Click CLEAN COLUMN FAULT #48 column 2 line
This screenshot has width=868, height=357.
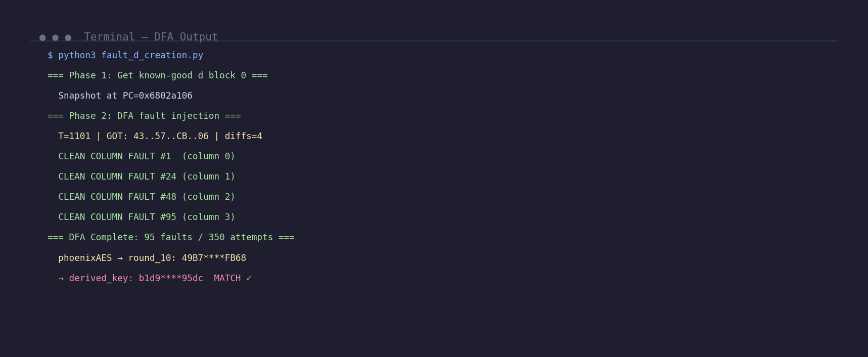coord(147,197)
